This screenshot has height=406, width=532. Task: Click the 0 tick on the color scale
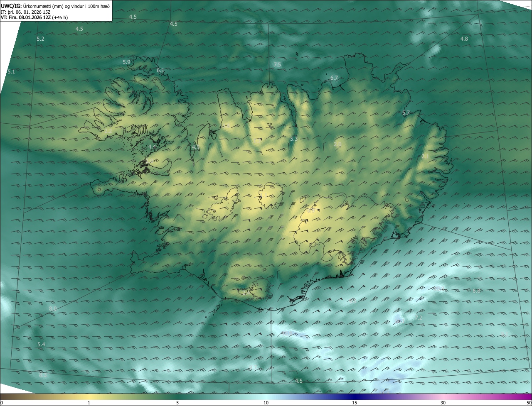click(2, 403)
